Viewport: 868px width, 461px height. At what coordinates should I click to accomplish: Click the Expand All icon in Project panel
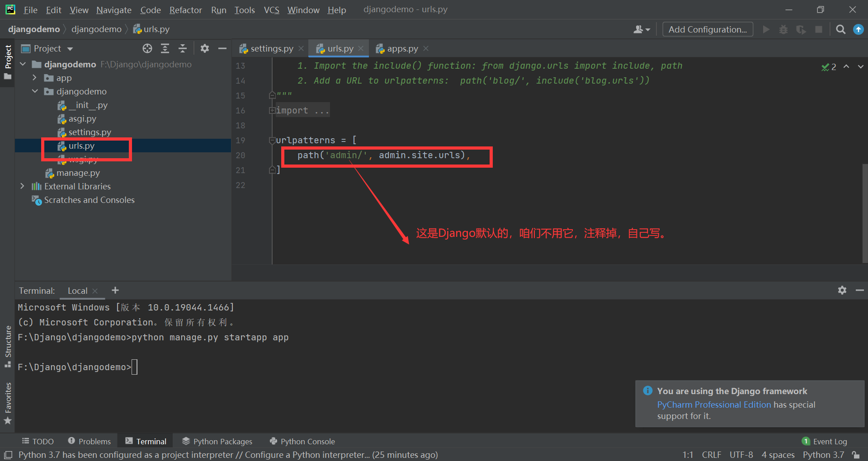pyautogui.click(x=165, y=48)
